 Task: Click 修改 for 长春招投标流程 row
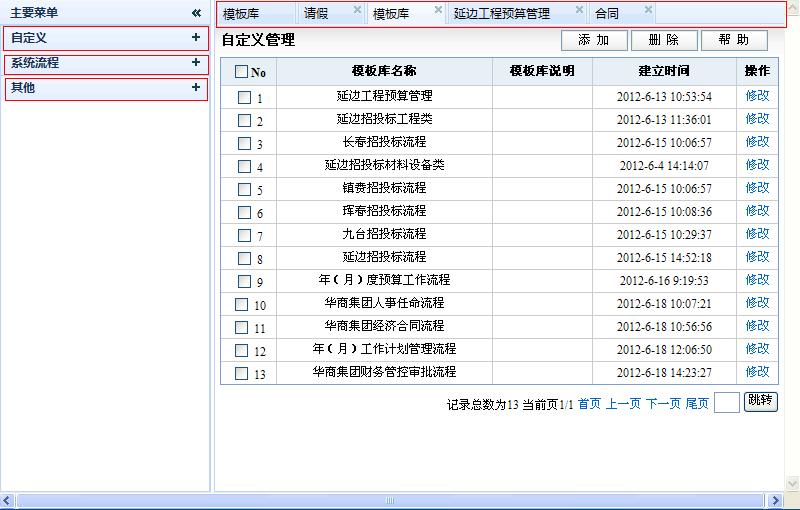pyautogui.click(x=757, y=142)
